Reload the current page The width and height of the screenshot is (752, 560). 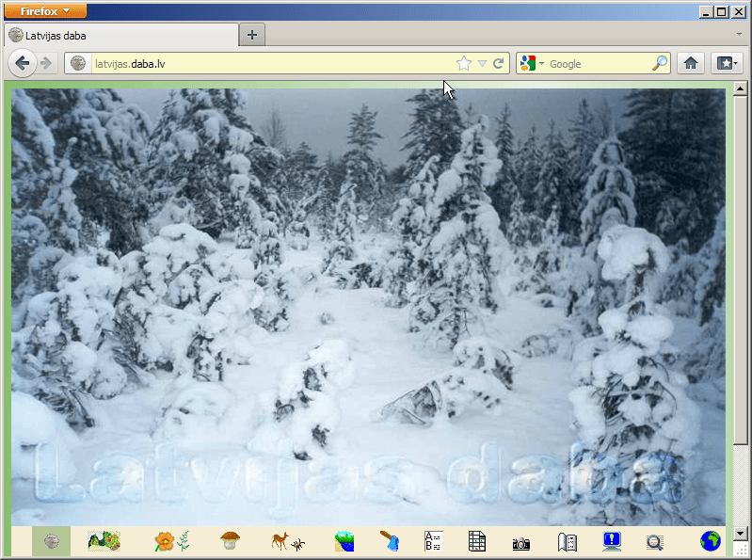[x=498, y=63]
